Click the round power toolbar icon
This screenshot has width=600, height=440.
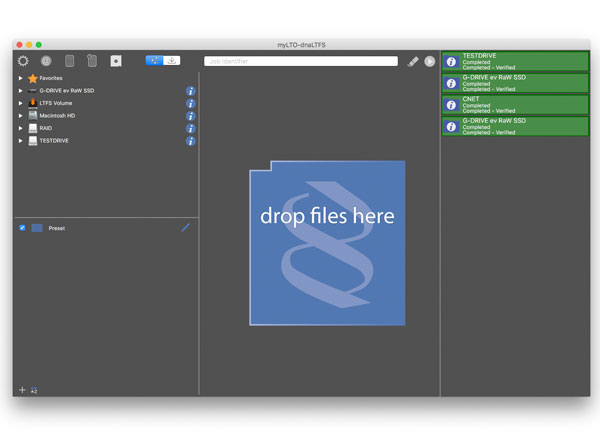(46, 61)
